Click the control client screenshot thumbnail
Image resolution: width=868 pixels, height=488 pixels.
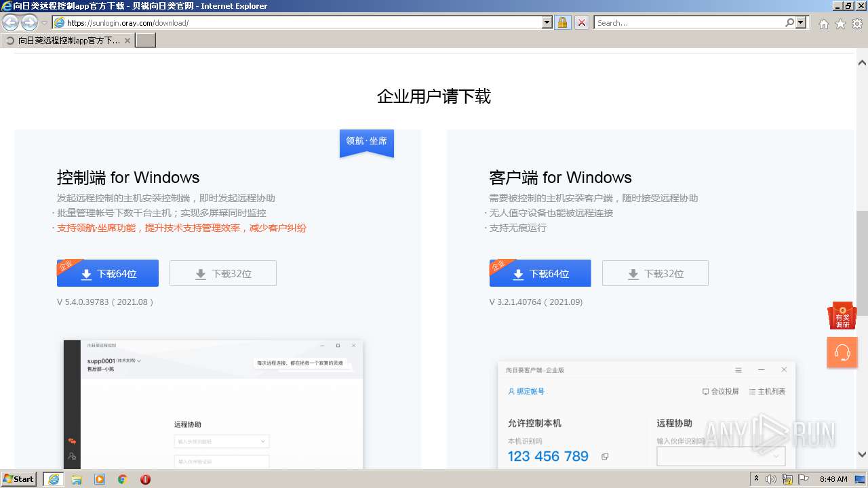[214, 404]
